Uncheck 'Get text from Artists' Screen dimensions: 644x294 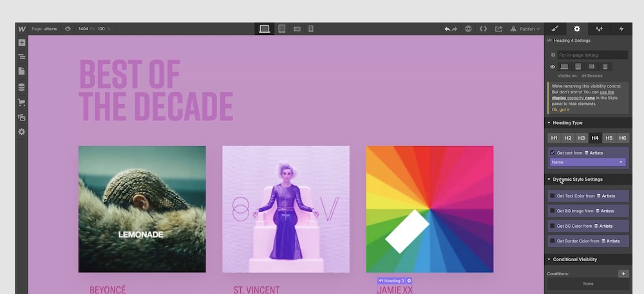click(553, 153)
